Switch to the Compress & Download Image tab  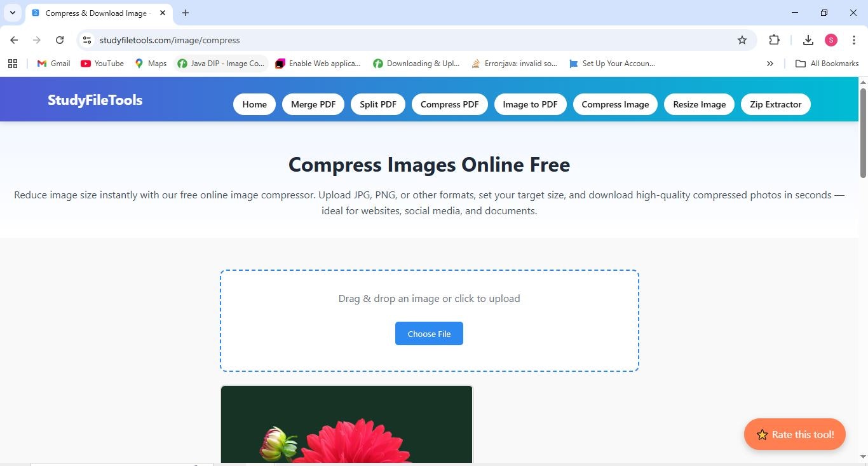pos(95,13)
